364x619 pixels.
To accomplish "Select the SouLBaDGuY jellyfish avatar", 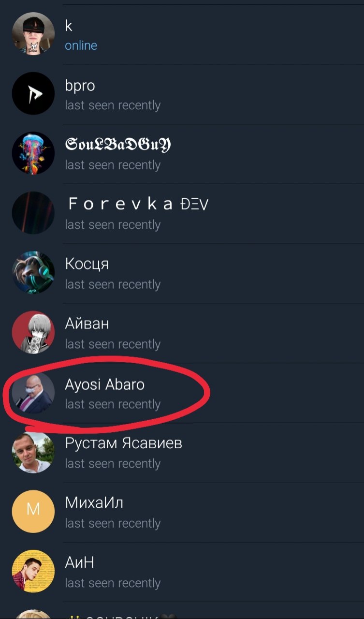I will pos(33,153).
